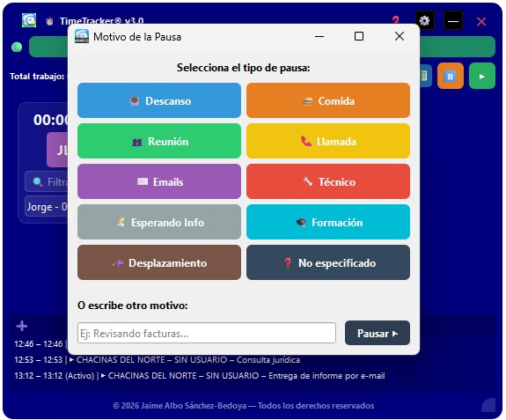Click the blue icon button beside pause
This screenshot has width=506, height=420.
pos(425,76)
